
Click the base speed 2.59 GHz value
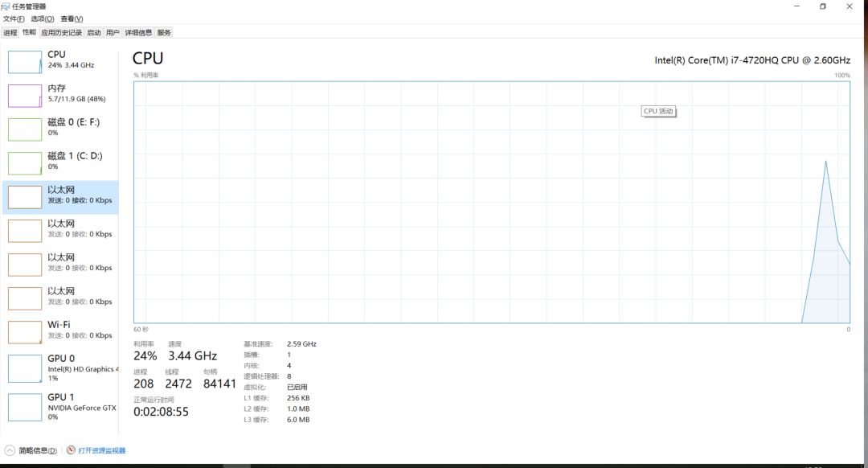[301, 344]
